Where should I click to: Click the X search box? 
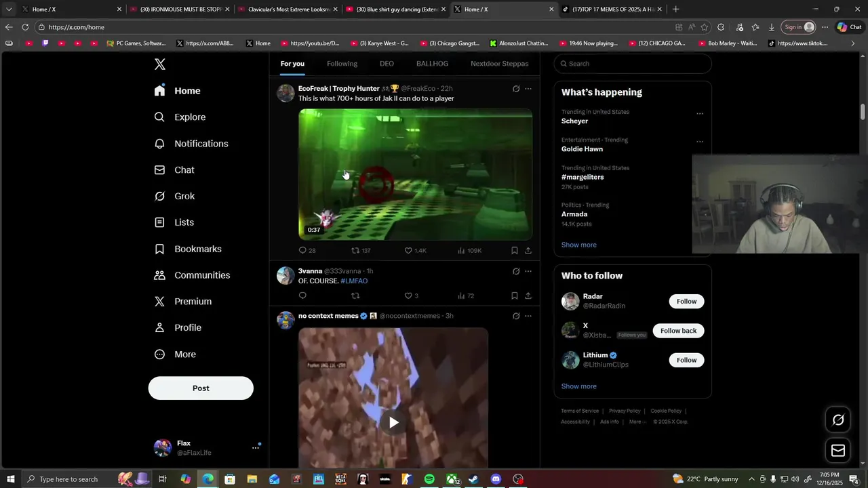tap(633, 64)
